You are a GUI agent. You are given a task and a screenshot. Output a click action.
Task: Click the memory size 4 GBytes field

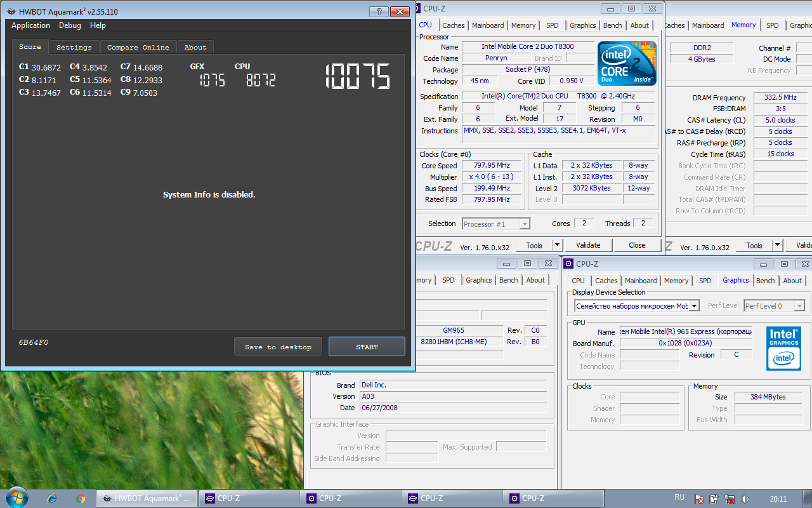[x=702, y=59]
